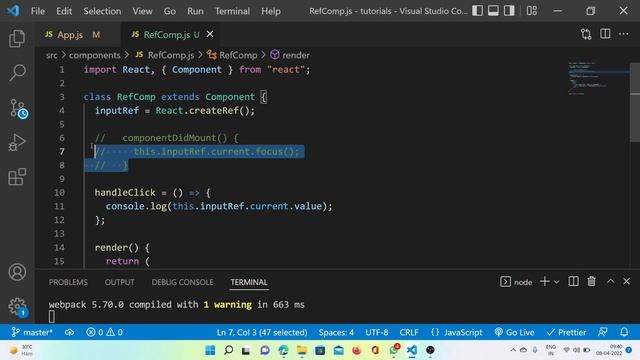Click Go Live in status bar
The height and width of the screenshot is (360, 640).
coord(514,332)
